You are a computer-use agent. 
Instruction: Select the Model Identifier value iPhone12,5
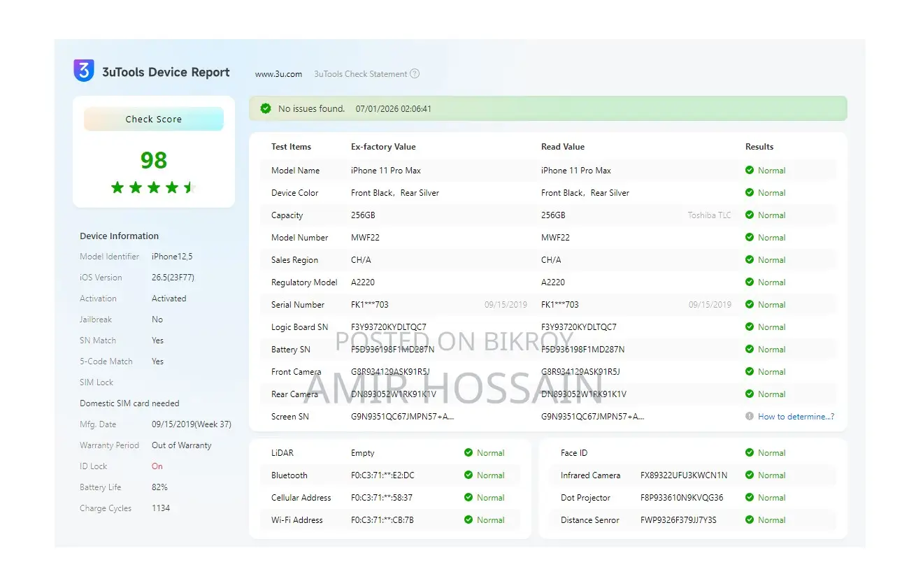172,257
